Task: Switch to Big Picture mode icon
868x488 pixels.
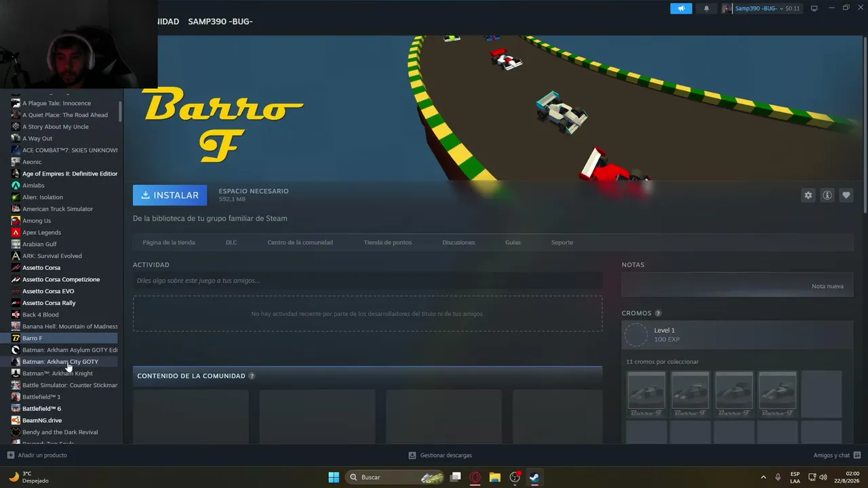Action: pos(814,8)
